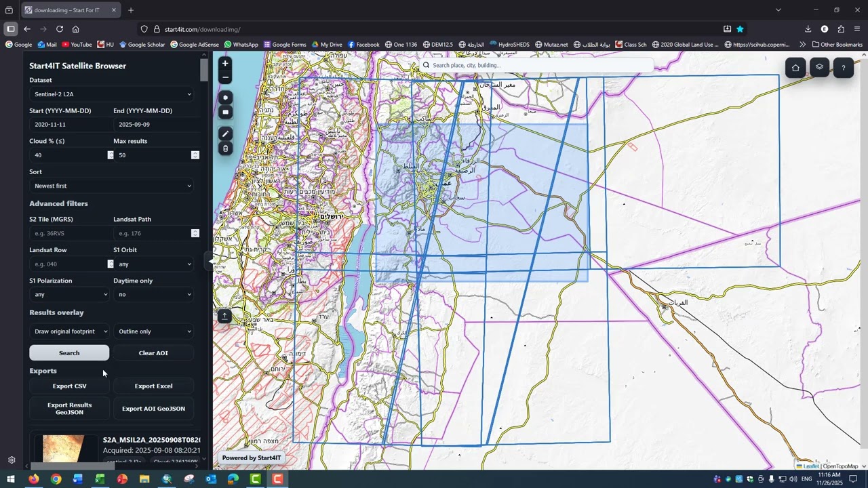
Task: Open the Outline only dropdown
Action: (x=154, y=331)
